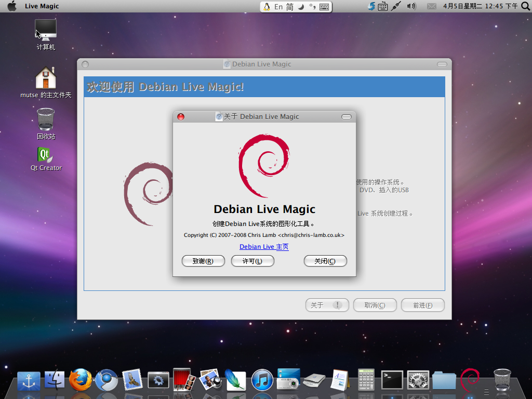
Task: Open the Mail stamp icon in the dock
Action: [132, 380]
